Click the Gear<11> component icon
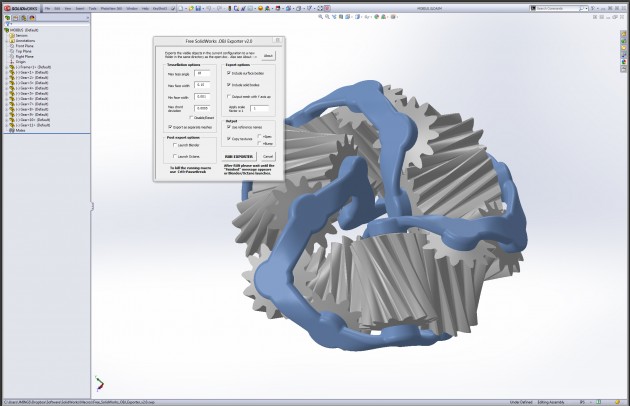This screenshot has width=630, height=406. coord(12,125)
